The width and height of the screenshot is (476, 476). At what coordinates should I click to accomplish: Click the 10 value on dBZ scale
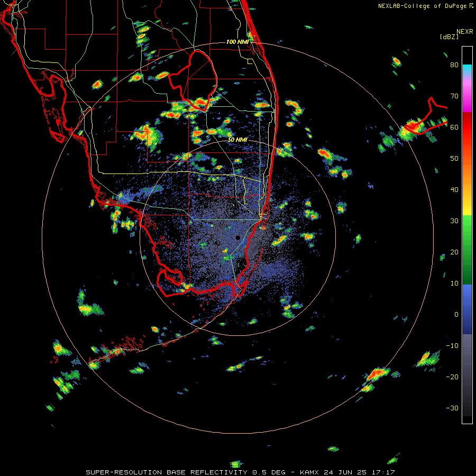[x=454, y=283]
